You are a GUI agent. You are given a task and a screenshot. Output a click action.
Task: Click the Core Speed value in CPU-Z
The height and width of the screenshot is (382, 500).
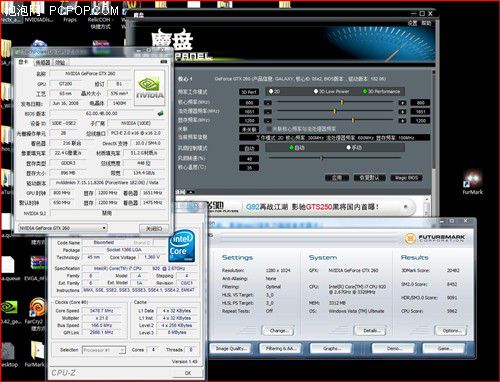pos(102,311)
